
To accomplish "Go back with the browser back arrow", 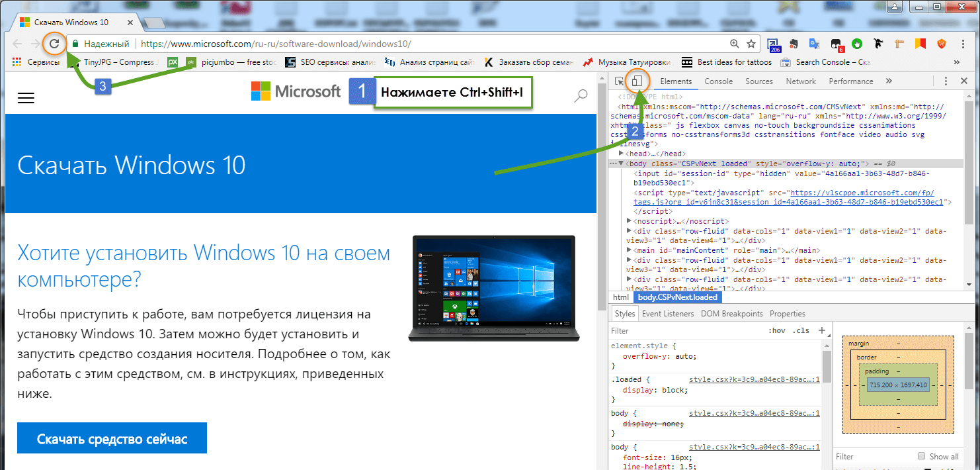I will pos(17,44).
